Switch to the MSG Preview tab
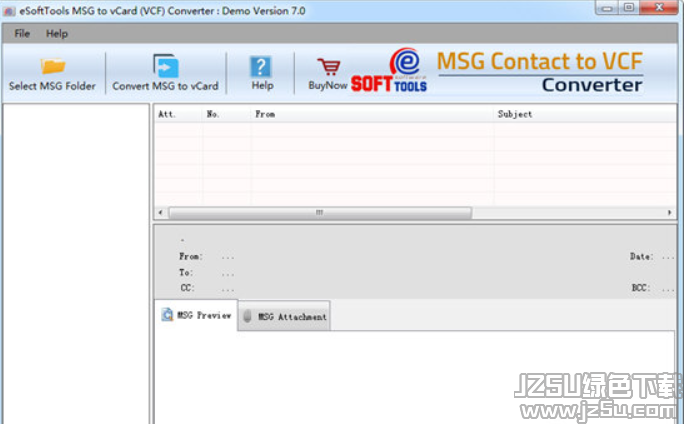Image resolution: width=684 pixels, height=424 pixels. (x=196, y=315)
